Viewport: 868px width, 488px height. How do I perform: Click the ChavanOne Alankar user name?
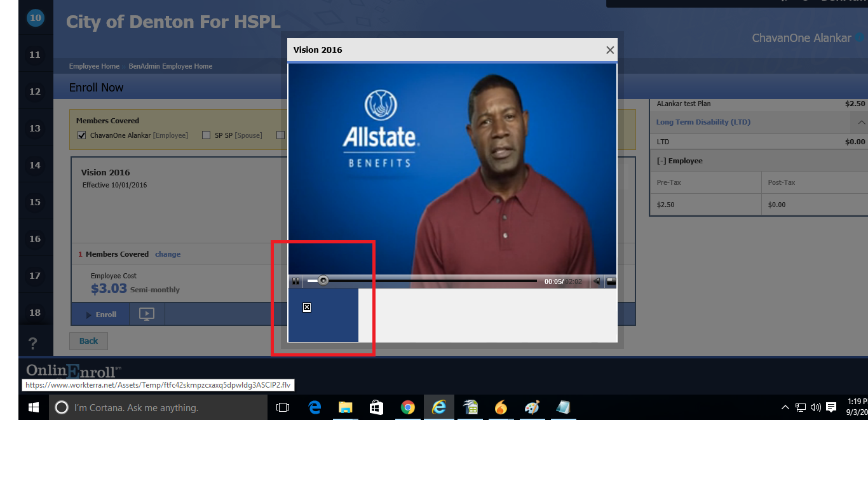point(801,38)
